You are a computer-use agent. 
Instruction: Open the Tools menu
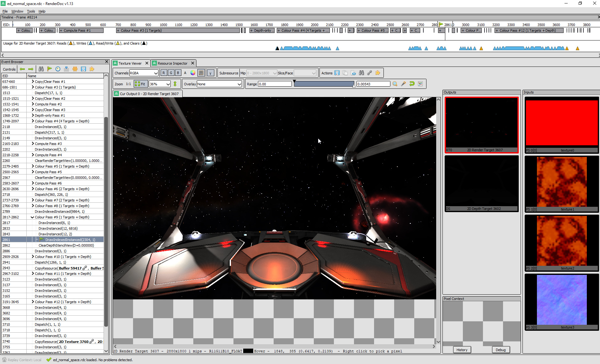(31, 11)
